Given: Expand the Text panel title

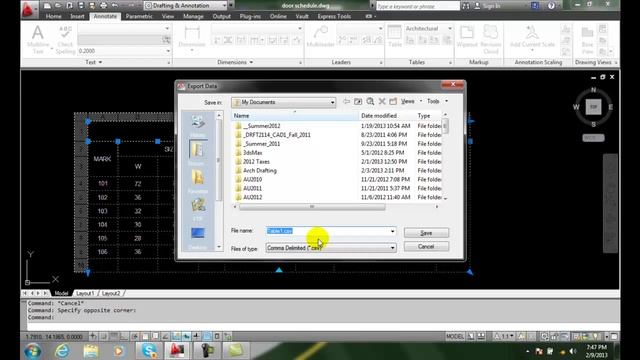Looking at the screenshot, I should [x=93, y=62].
